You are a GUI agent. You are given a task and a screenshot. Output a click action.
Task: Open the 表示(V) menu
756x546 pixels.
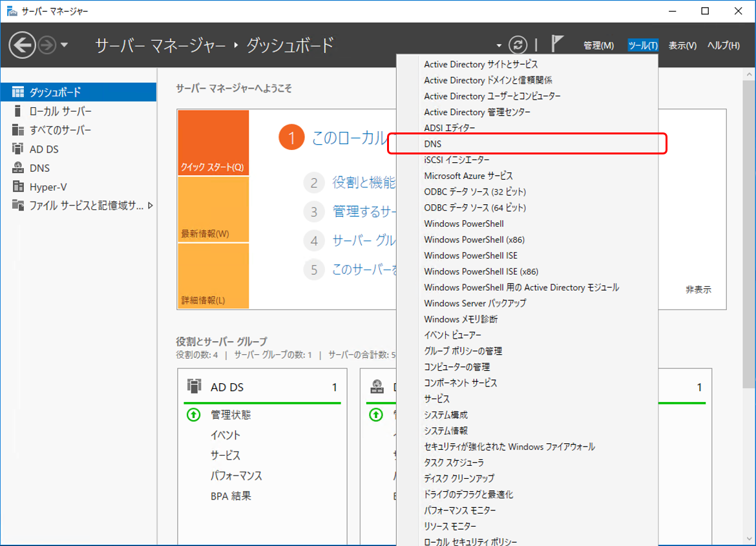click(x=682, y=45)
